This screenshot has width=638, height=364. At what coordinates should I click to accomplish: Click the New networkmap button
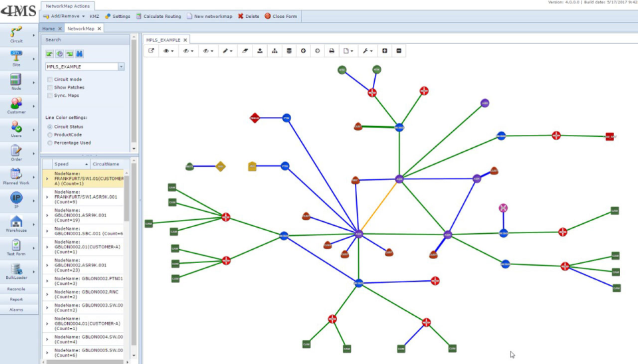[209, 16]
